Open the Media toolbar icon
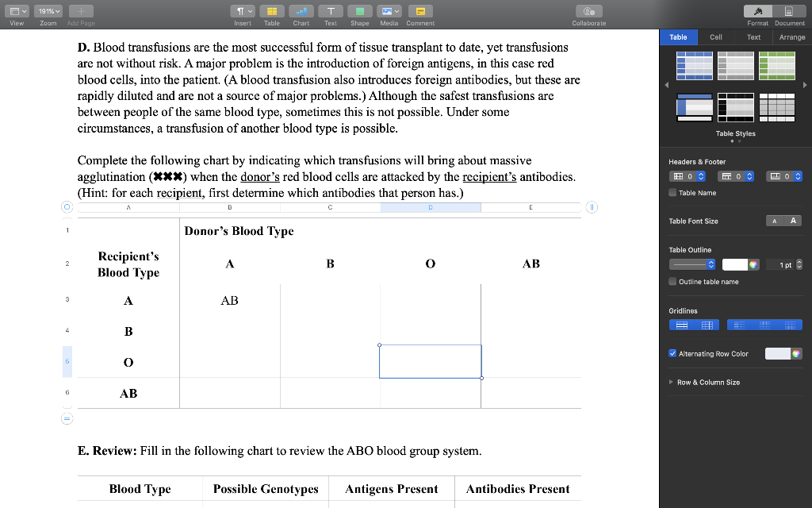This screenshot has height=508, width=812. [389, 11]
